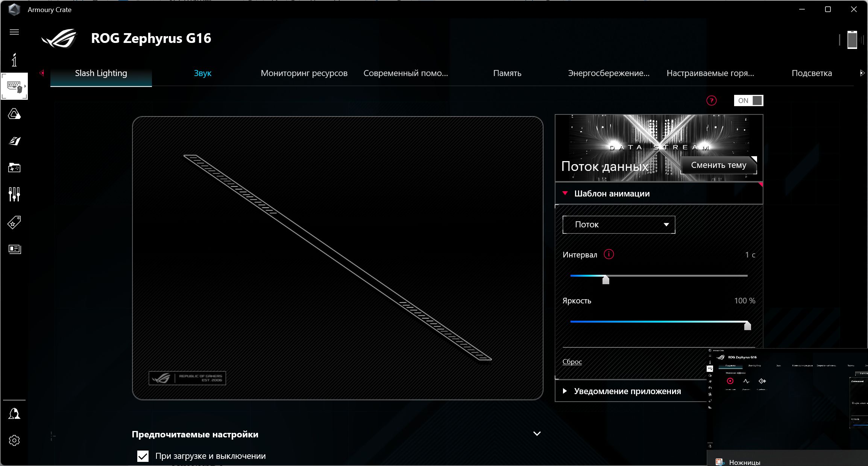Open the Поток animation dropdown
This screenshot has width=868, height=466.
pyautogui.click(x=619, y=225)
